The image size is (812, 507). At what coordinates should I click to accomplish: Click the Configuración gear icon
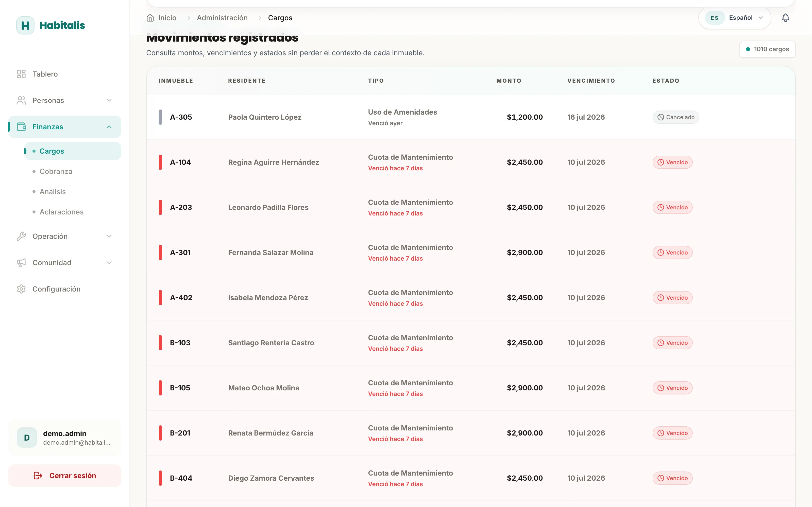[21, 289]
